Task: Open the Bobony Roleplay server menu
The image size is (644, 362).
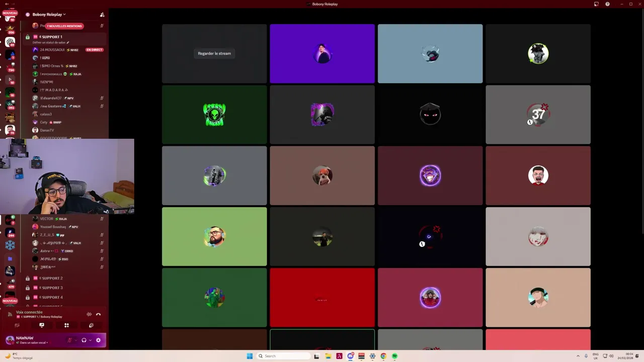Action: [x=49, y=15]
